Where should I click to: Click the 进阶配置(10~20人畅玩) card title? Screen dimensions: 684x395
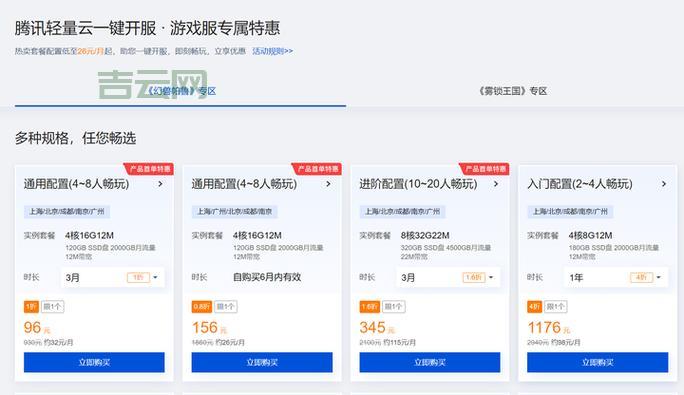point(418,184)
